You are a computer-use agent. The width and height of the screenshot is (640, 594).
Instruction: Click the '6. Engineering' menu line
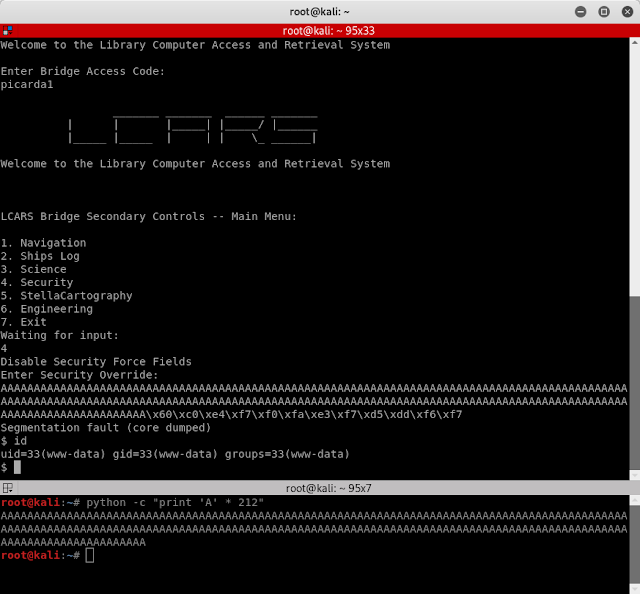click(x=47, y=309)
